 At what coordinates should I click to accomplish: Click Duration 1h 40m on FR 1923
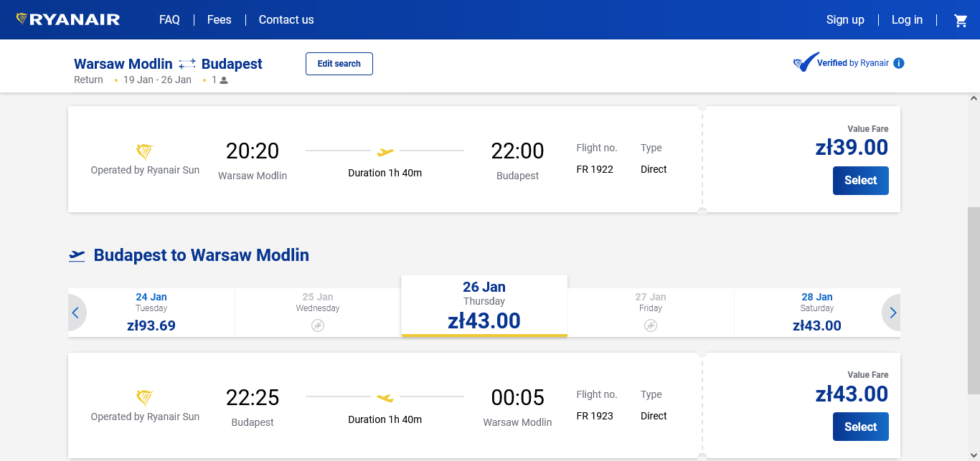pyautogui.click(x=385, y=419)
